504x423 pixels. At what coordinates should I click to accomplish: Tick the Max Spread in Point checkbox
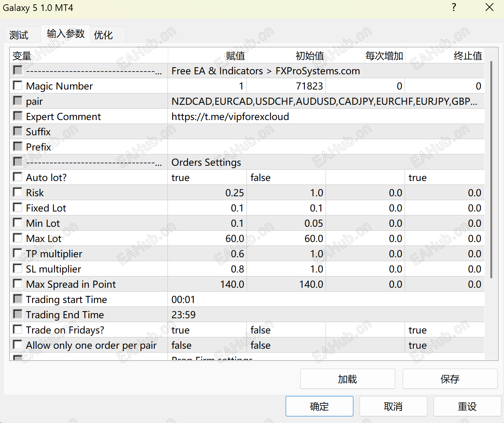pyautogui.click(x=18, y=283)
